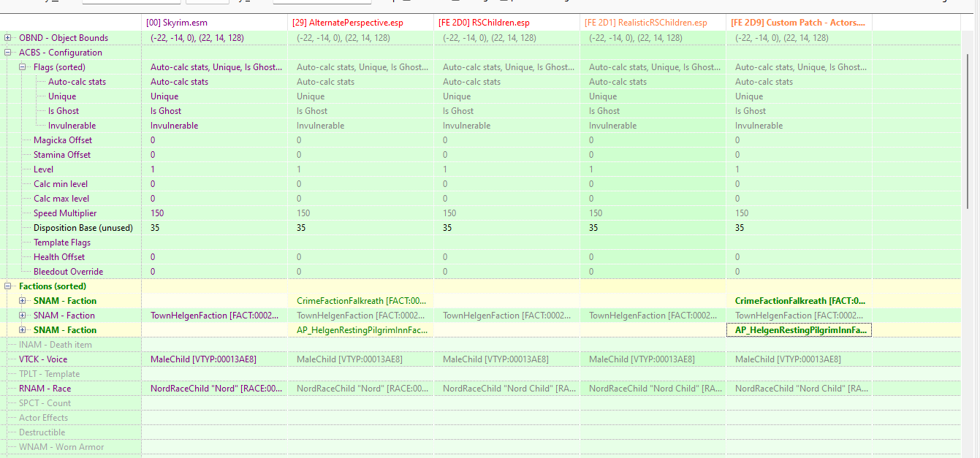
Task: Select the [00] Skyrim.esm column header
Action: pos(215,23)
